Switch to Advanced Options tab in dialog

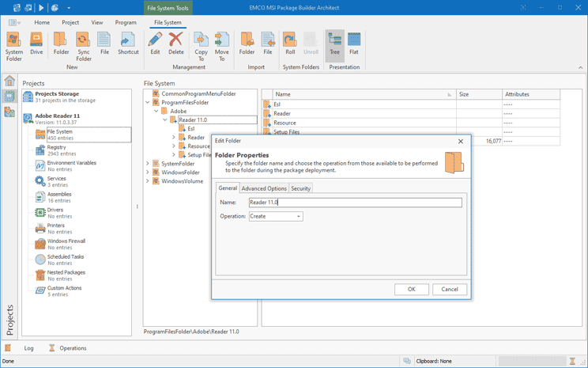[x=264, y=188]
